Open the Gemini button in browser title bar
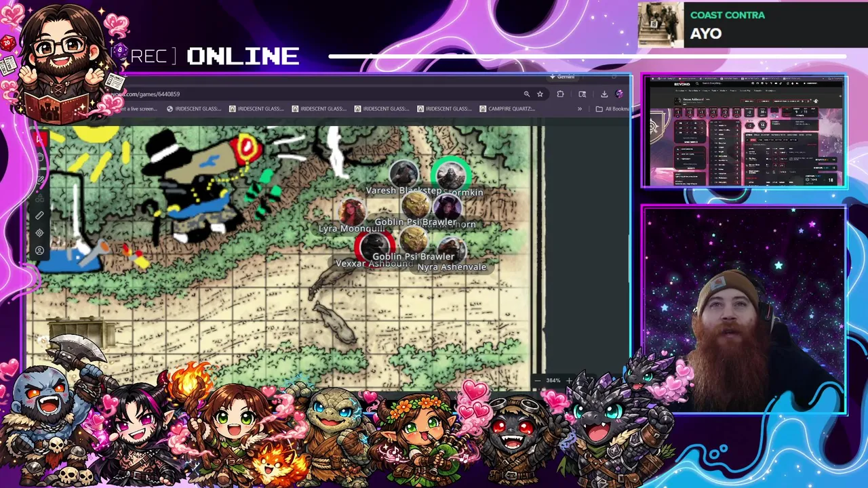This screenshot has width=868, height=488. (561, 77)
